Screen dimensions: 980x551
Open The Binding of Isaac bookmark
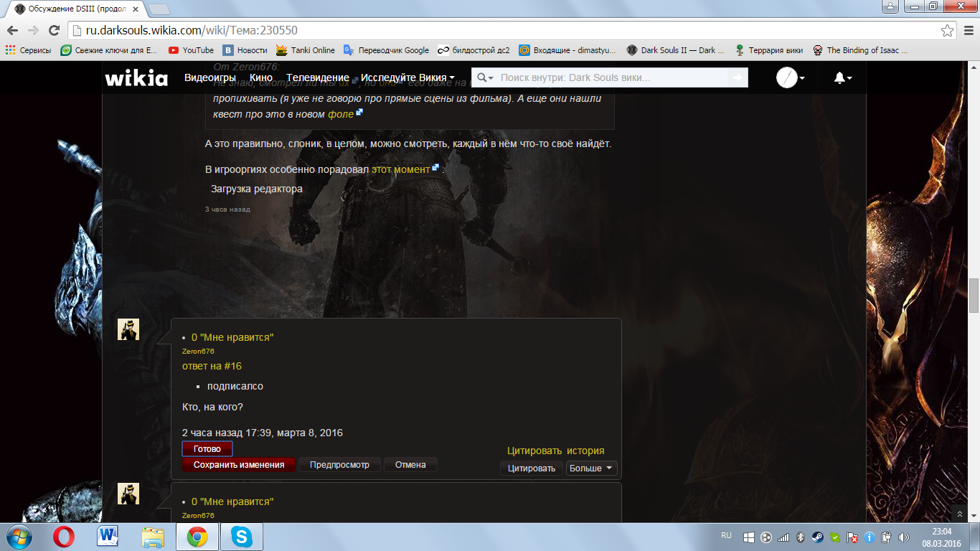860,50
